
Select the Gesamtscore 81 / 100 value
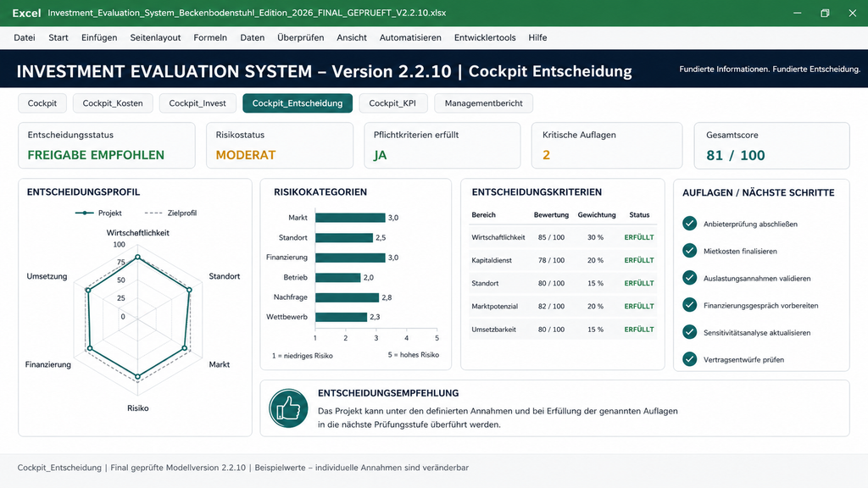coord(735,156)
